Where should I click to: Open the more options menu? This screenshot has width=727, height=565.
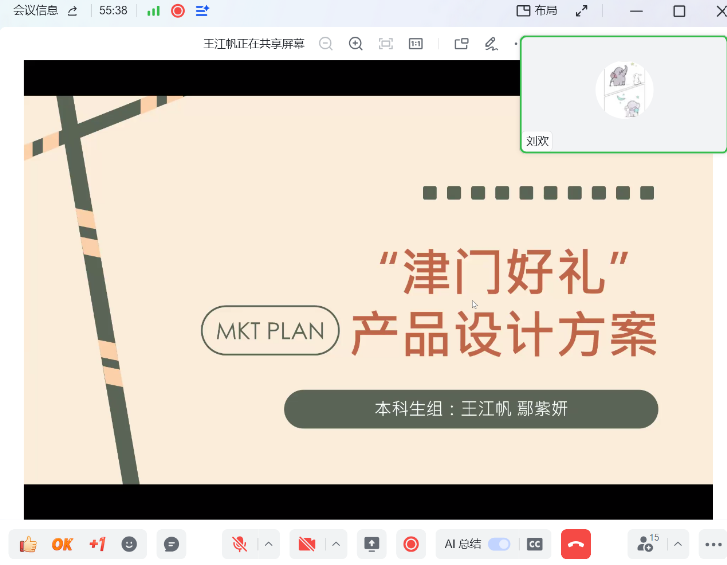[x=712, y=544]
